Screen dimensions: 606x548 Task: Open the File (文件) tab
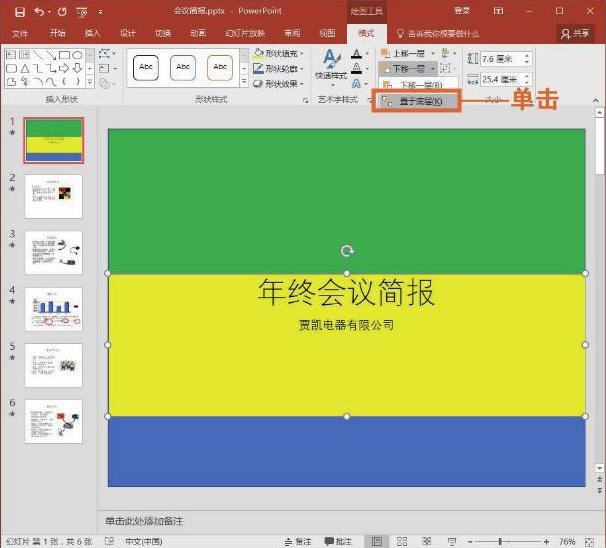point(20,34)
